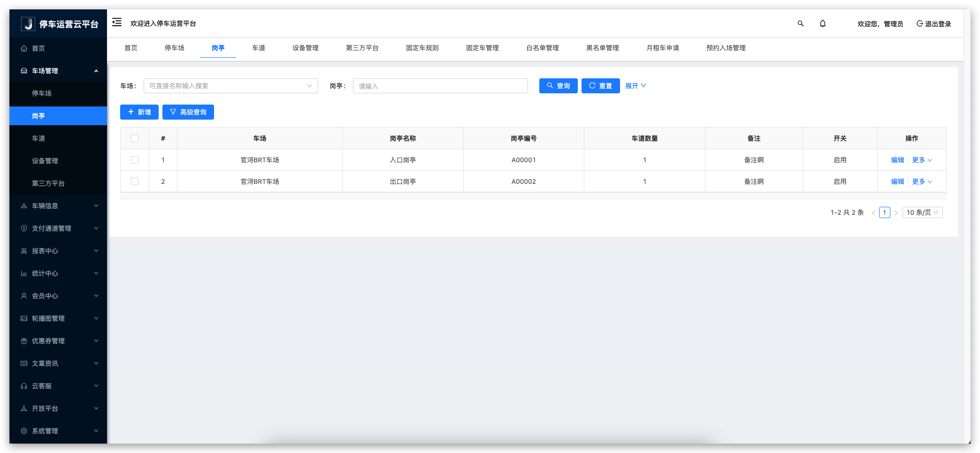Click 欢迎您, 管理员 user label

tap(880, 24)
